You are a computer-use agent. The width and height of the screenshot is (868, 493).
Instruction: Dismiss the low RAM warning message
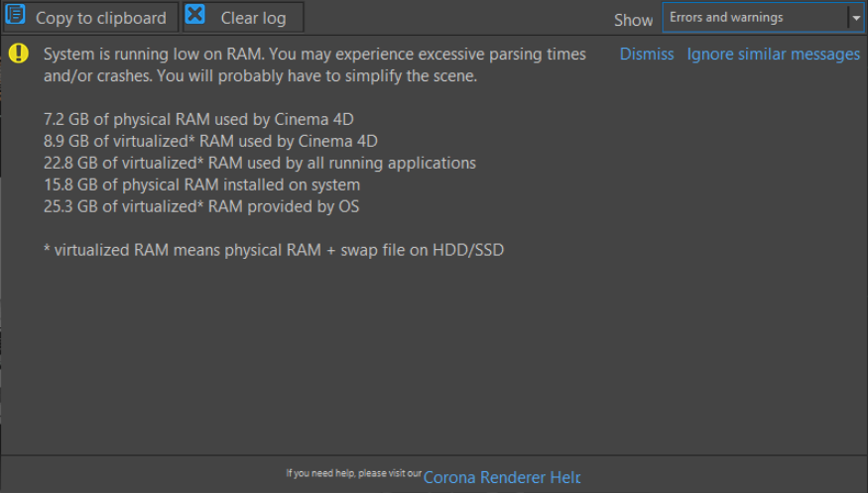[647, 55]
